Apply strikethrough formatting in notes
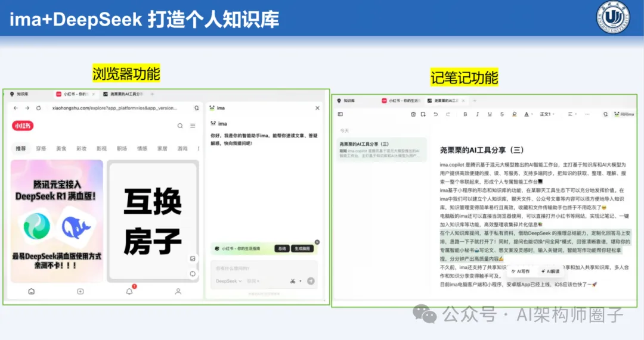The width and height of the screenshot is (644, 340). pos(502,114)
